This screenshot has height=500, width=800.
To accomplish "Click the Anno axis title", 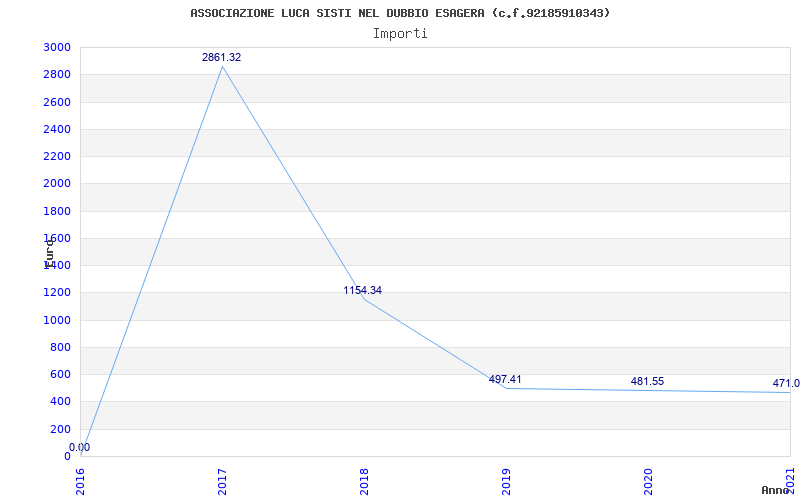I will (775, 490).
